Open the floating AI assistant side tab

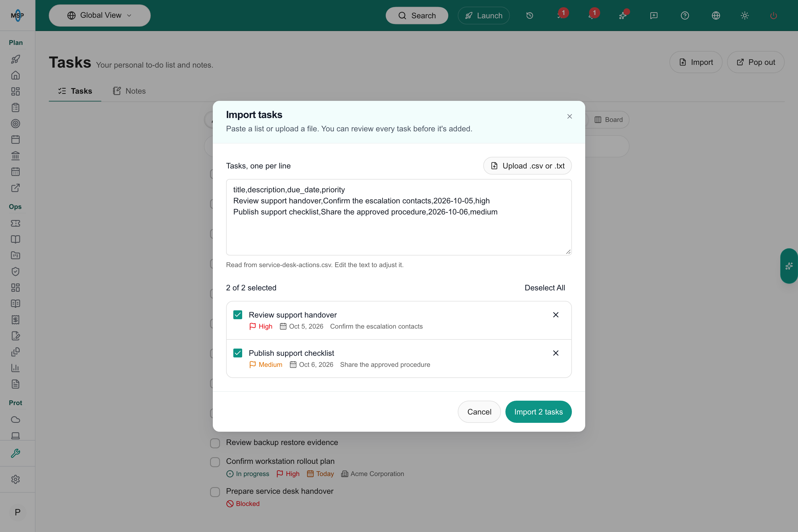pos(789,266)
